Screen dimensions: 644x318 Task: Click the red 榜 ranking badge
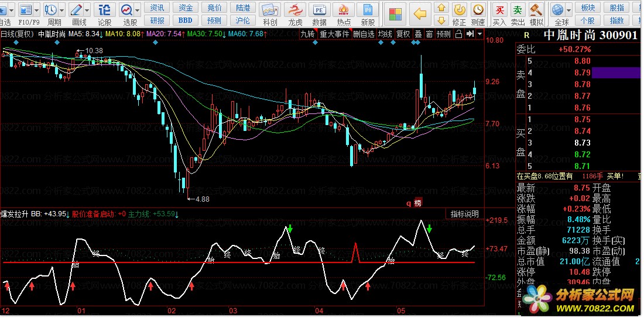(x=418, y=203)
